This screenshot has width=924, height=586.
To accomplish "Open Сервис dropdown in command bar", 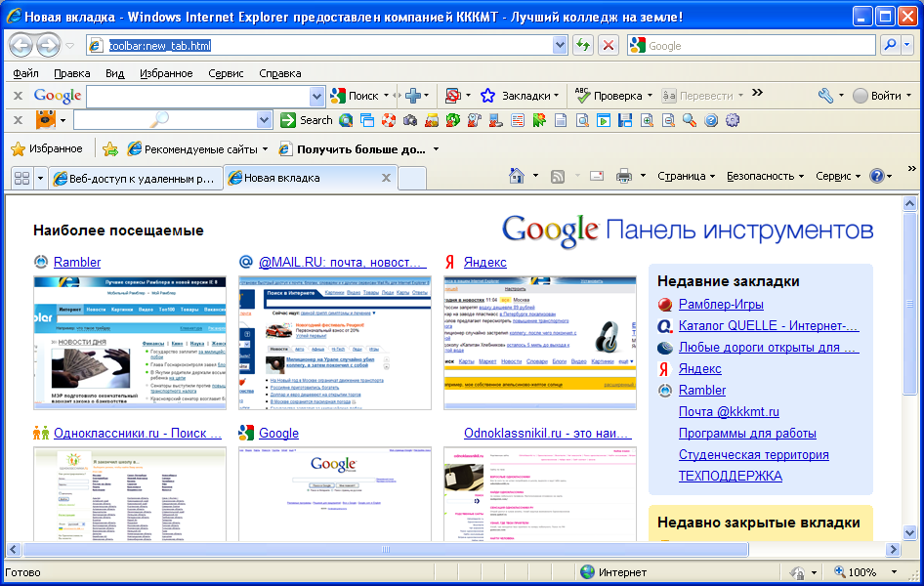I will pos(838,176).
